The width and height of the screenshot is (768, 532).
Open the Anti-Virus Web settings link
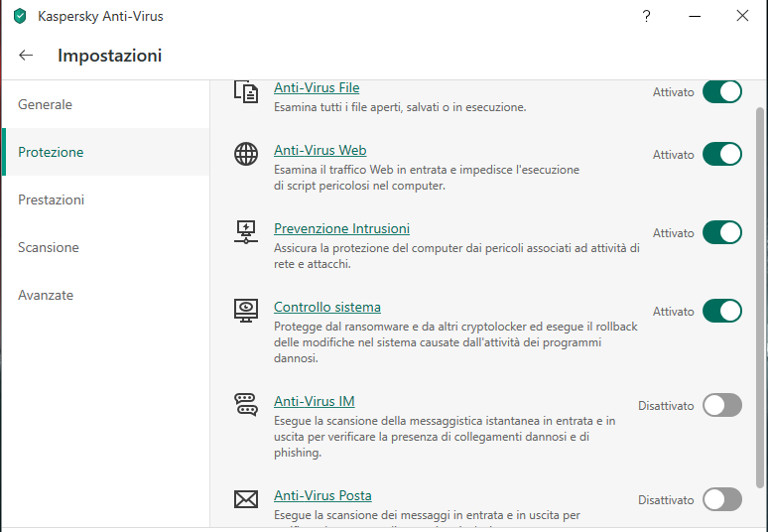pos(320,150)
